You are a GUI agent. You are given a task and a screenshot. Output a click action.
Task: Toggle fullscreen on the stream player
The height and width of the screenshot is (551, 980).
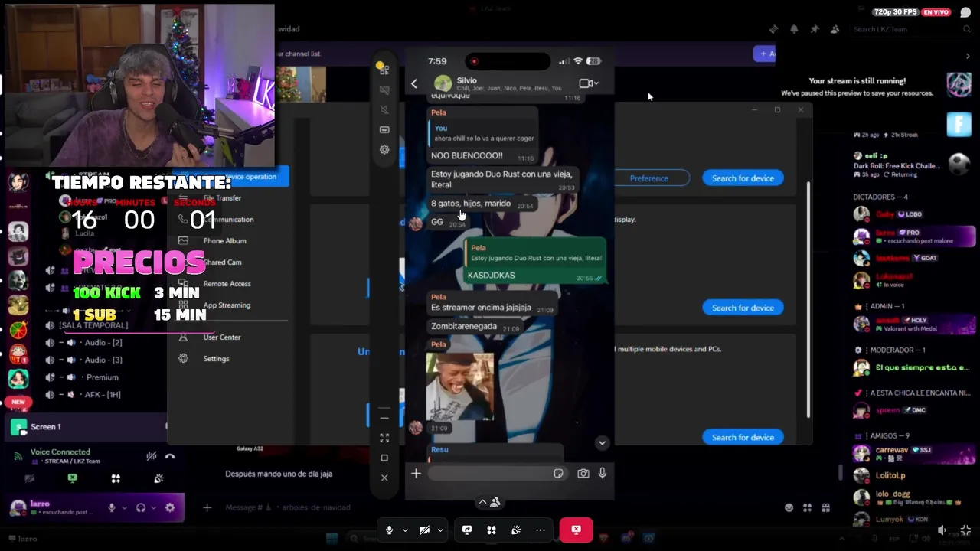[x=965, y=530]
